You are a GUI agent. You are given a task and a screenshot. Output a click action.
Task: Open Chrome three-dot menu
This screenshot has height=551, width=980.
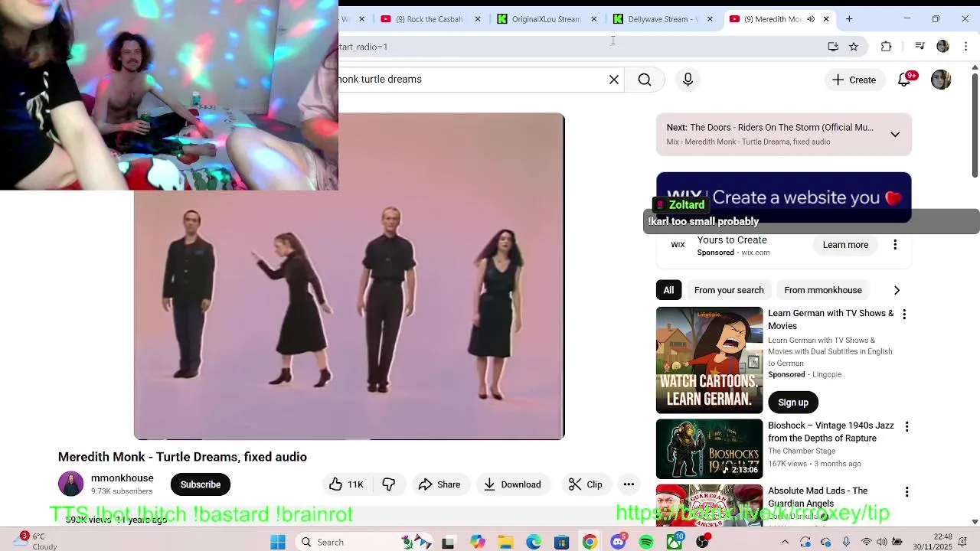[966, 47]
